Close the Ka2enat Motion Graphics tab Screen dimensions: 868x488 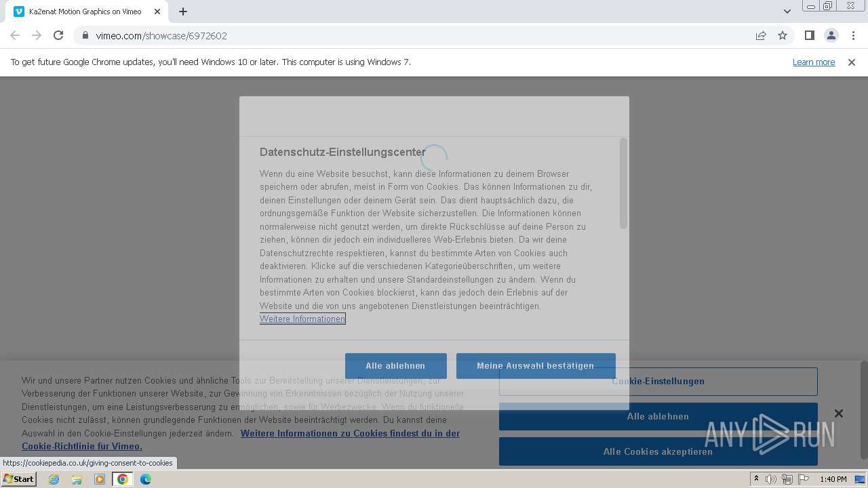157,12
